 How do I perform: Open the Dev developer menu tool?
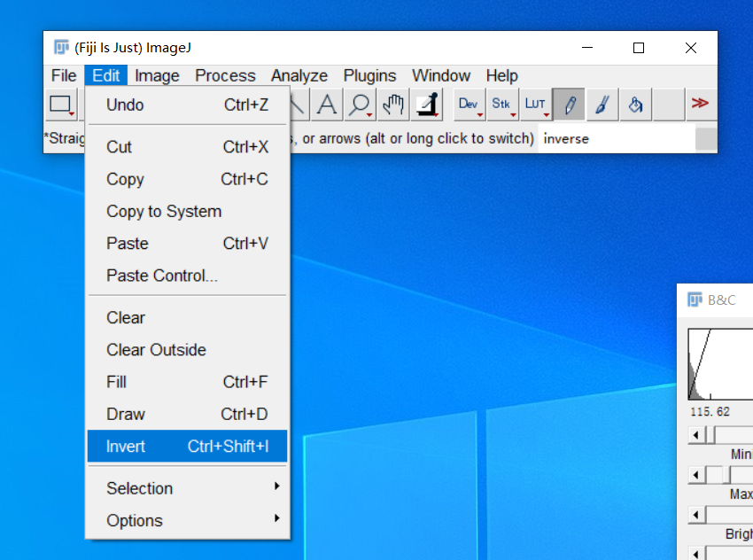pyautogui.click(x=469, y=105)
